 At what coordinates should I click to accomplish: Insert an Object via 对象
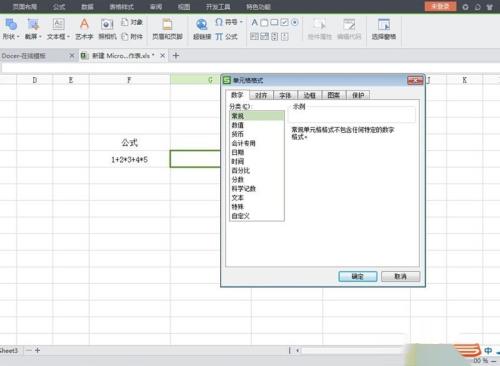click(132, 22)
